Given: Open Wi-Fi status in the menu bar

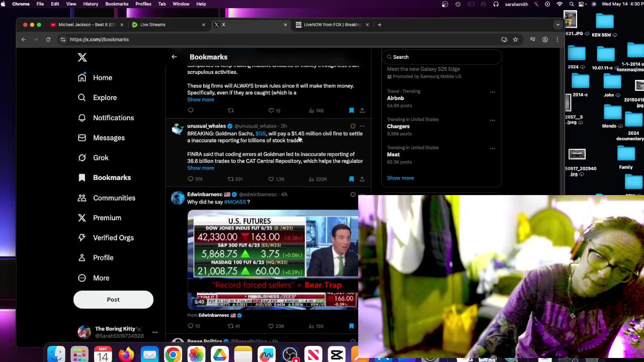Looking at the screenshot, I should pos(559,4).
